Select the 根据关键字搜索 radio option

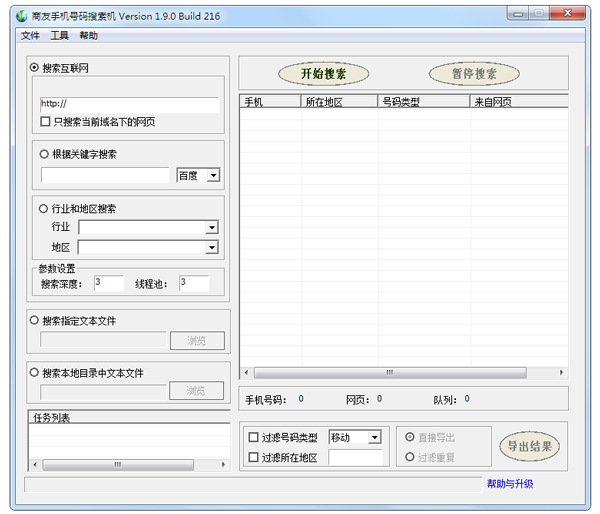pos(44,154)
